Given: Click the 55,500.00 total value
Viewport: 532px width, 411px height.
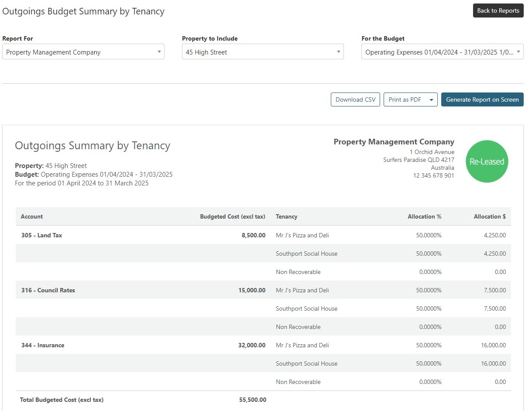Looking at the screenshot, I should 253,400.
